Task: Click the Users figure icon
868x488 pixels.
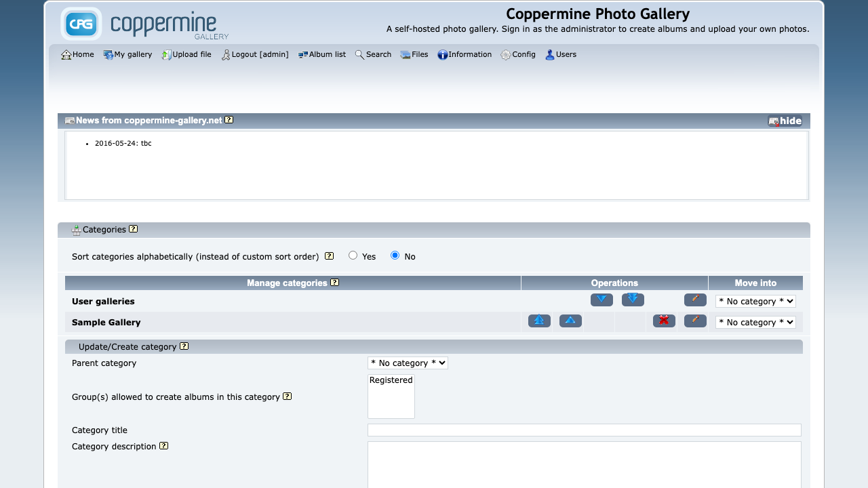Action: [x=550, y=55]
